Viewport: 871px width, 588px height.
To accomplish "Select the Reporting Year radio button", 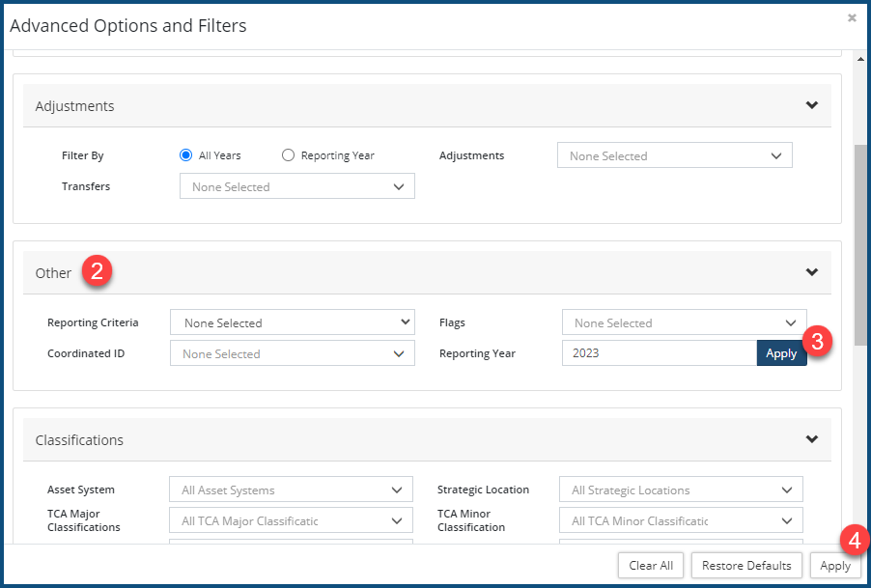I will [288, 155].
